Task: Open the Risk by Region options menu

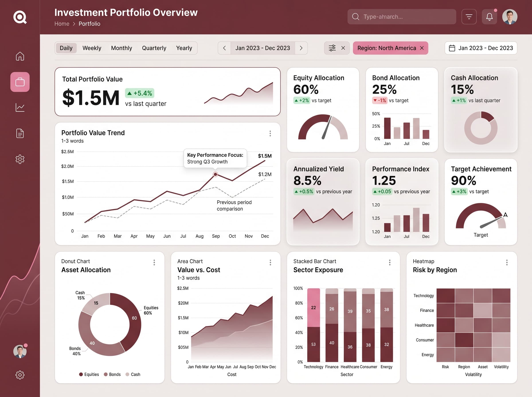Action: (507, 263)
